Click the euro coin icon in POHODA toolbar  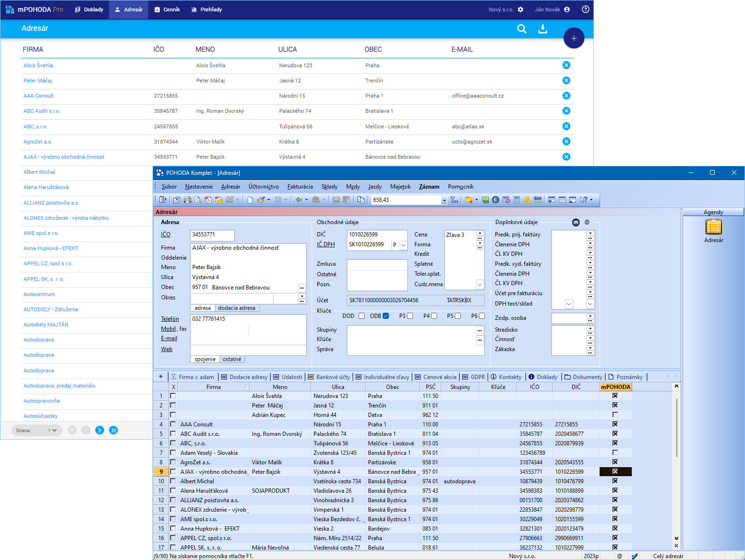[495, 200]
